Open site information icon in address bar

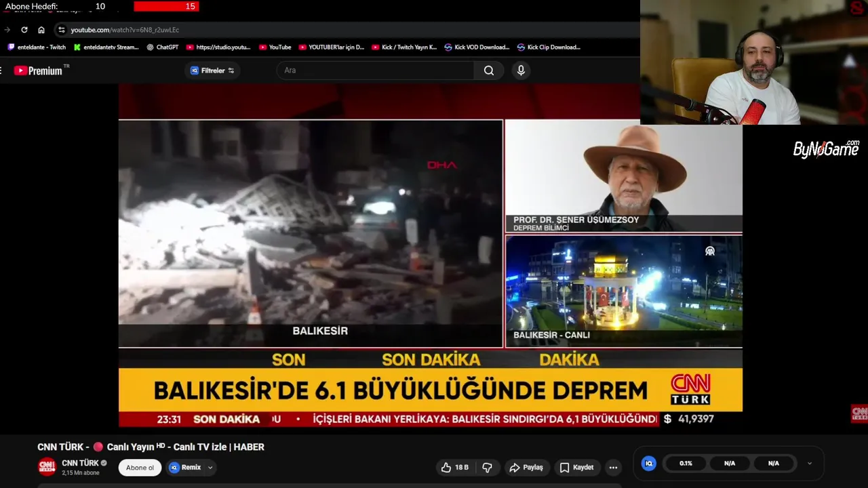pyautogui.click(x=61, y=30)
